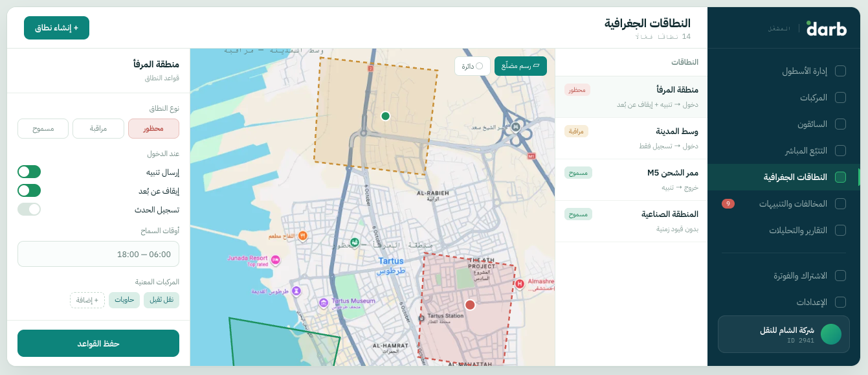868x375 pixels.
Task: Click the طرطوس القديمة purple map pin
Action: pos(296,291)
